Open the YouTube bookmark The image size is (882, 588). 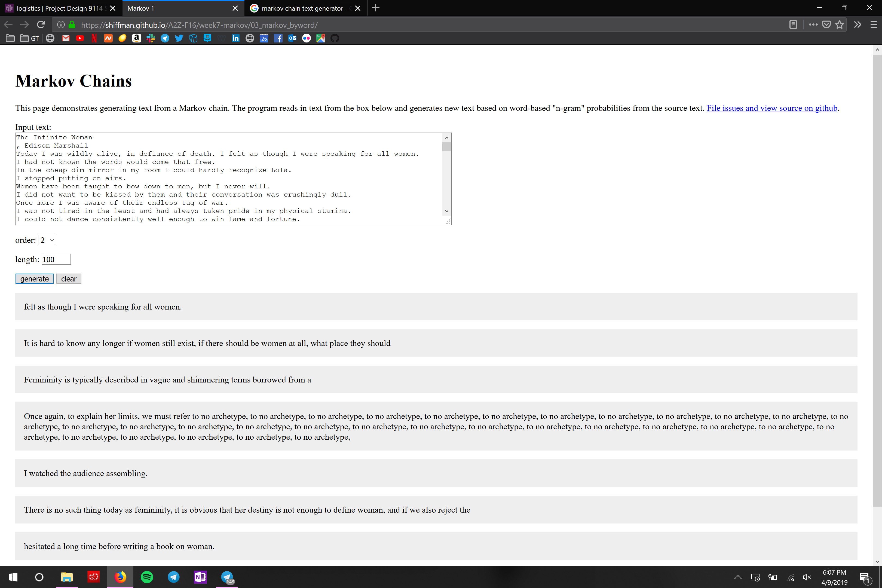80,38
